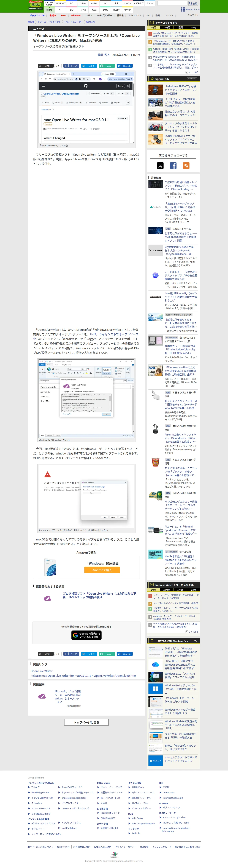This screenshot has height=868, width=228.
Task: Follow 窓の杜 on X icon
Action: tap(160, 165)
